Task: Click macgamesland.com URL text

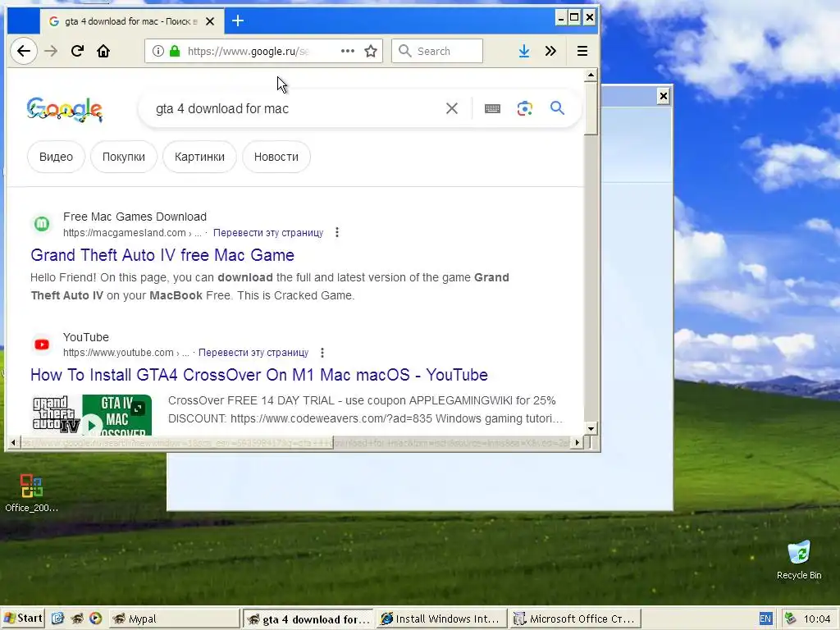Action: [x=125, y=232]
